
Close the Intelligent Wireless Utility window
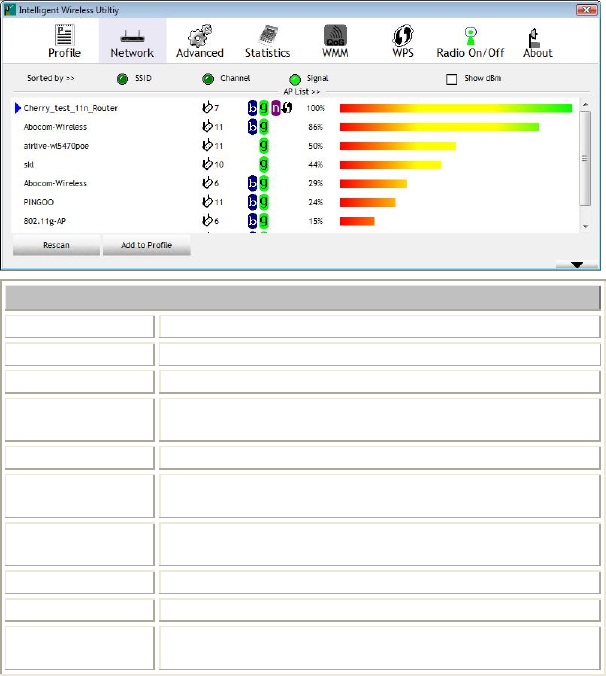[587, 9]
